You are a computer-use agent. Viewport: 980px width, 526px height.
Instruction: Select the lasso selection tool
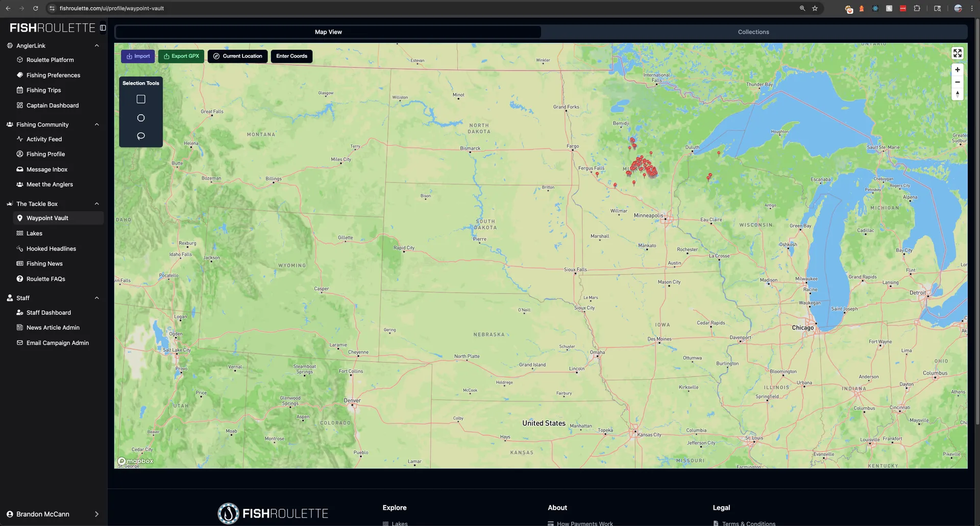[141, 136]
